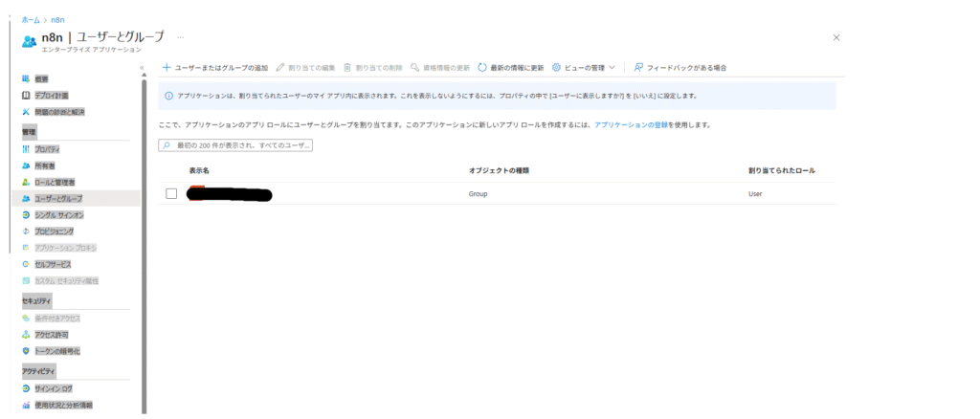This screenshot has height=419, width=980.
Task: Click the 概要 overview icon in sidebar
Action: (x=26, y=78)
